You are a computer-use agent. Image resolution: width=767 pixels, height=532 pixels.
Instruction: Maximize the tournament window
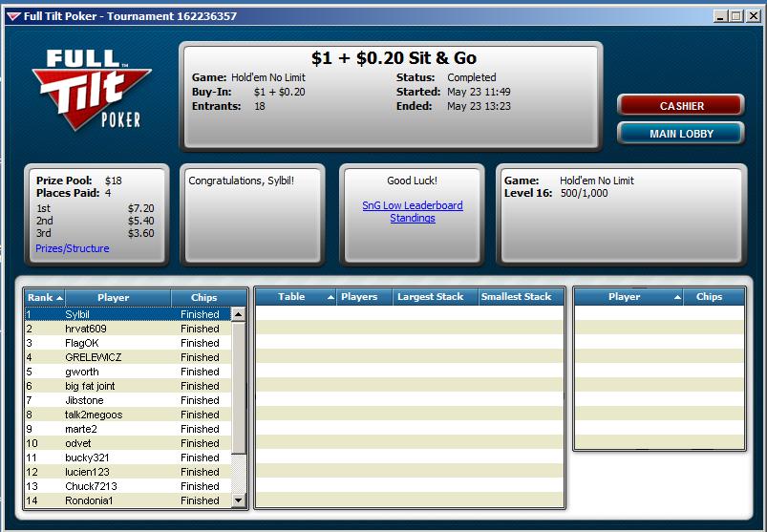[736, 16]
